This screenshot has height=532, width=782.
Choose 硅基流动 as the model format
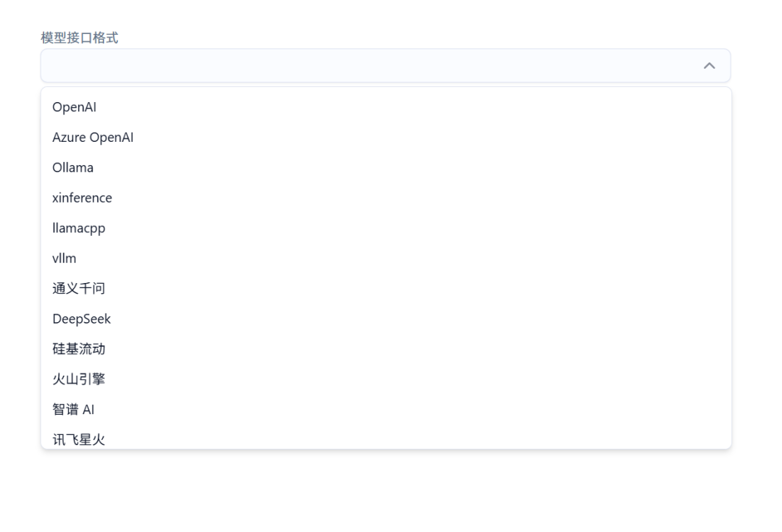tap(79, 349)
